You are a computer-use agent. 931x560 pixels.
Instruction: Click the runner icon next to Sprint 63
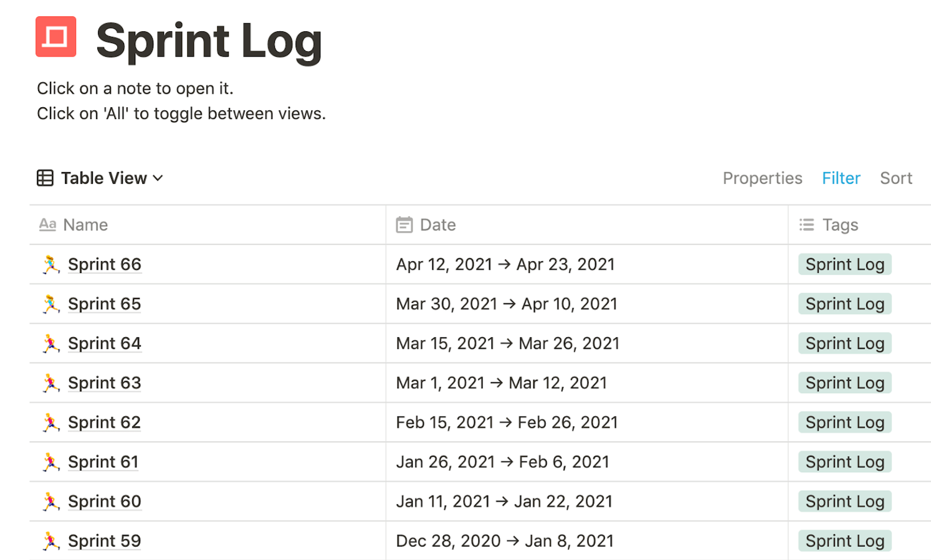(50, 383)
